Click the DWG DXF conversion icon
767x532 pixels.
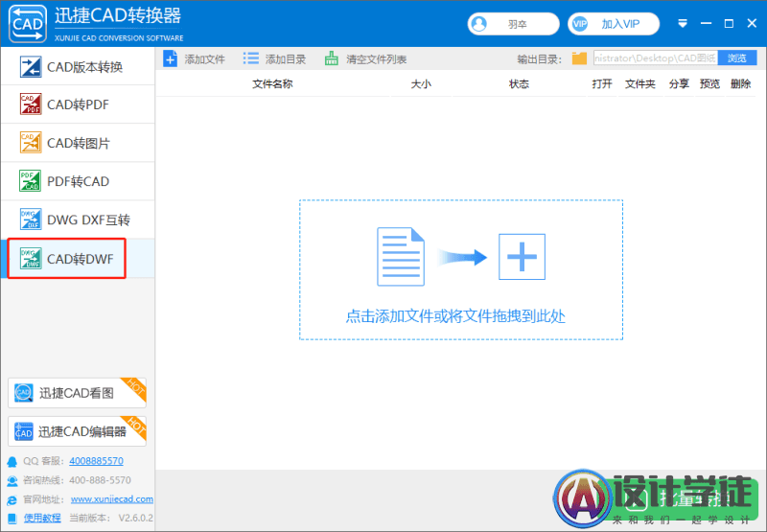[31, 220]
